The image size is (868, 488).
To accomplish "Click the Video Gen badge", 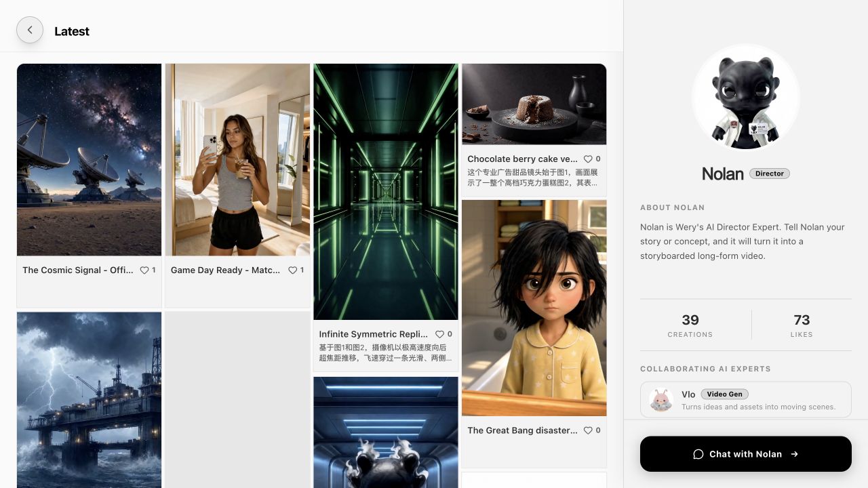I will [x=725, y=394].
